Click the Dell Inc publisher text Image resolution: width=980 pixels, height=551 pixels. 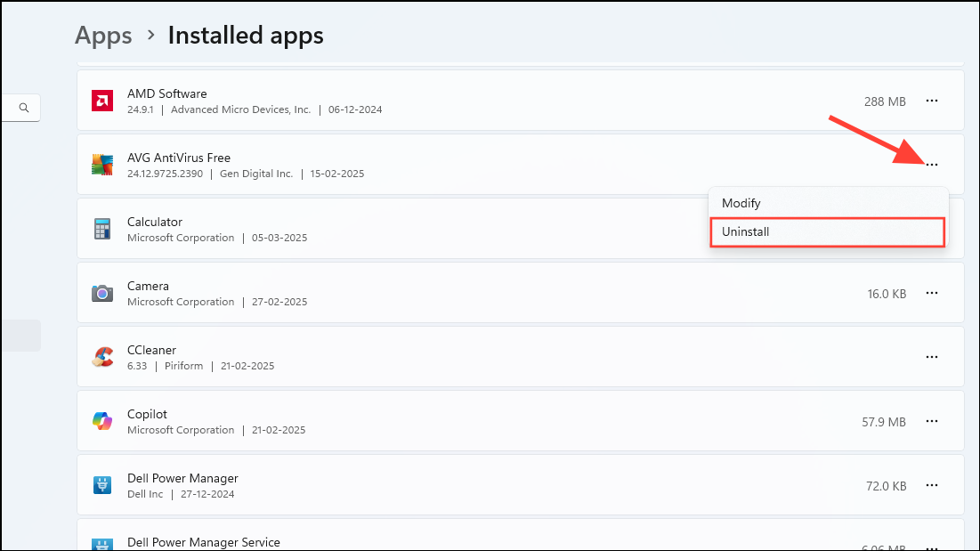(x=145, y=494)
